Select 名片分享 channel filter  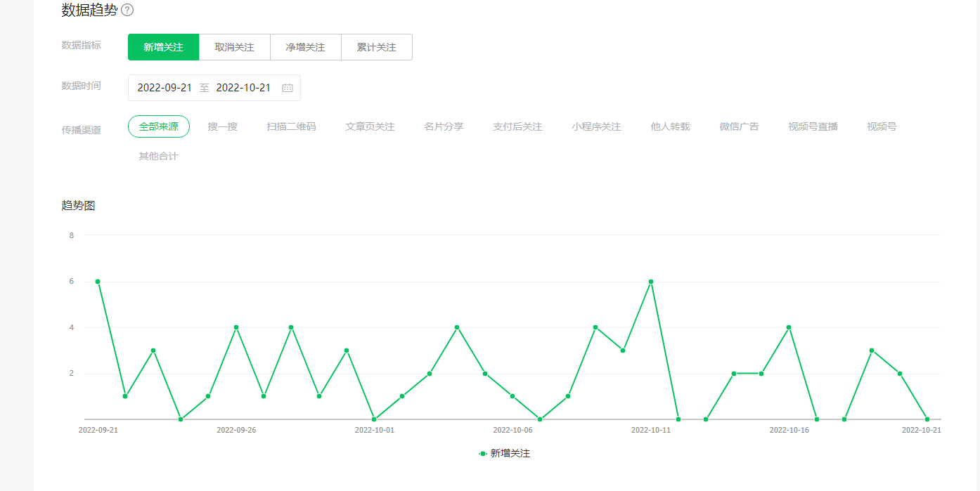444,126
